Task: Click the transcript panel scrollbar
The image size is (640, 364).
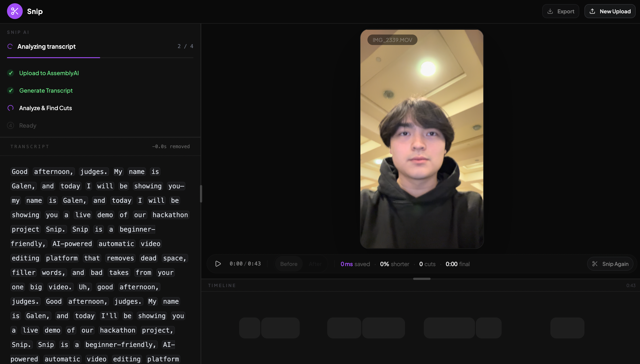Action: pyautogui.click(x=201, y=194)
